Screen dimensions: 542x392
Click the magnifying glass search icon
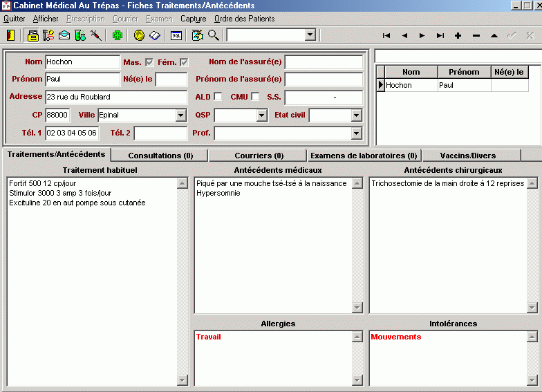[x=214, y=35]
